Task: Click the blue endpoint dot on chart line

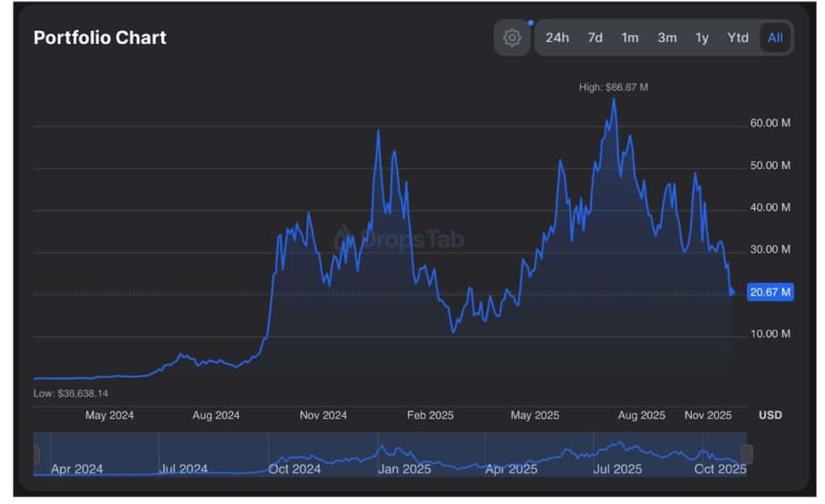Action: point(732,292)
